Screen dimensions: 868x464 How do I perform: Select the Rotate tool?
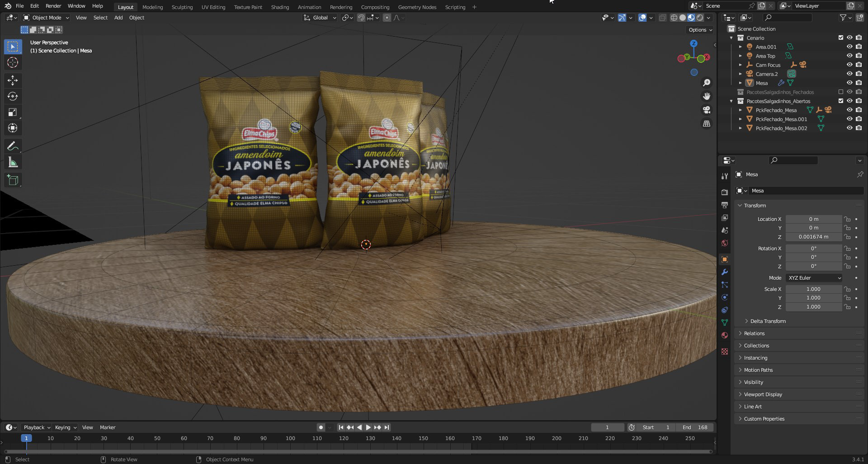point(13,96)
